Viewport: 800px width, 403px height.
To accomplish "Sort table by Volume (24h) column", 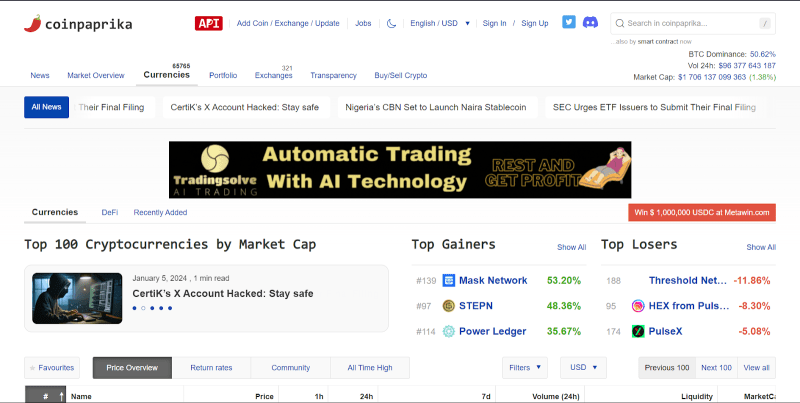I will pyautogui.click(x=556, y=396).
